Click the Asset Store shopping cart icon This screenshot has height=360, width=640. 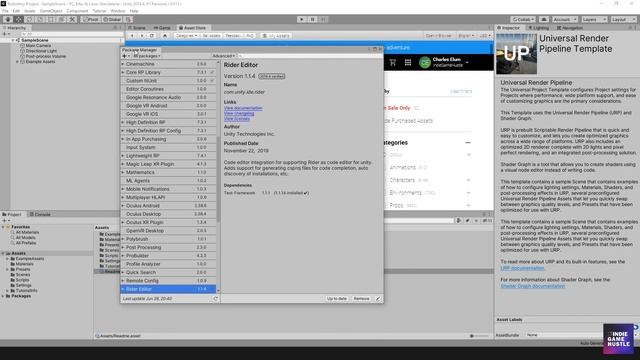(393, 62)
